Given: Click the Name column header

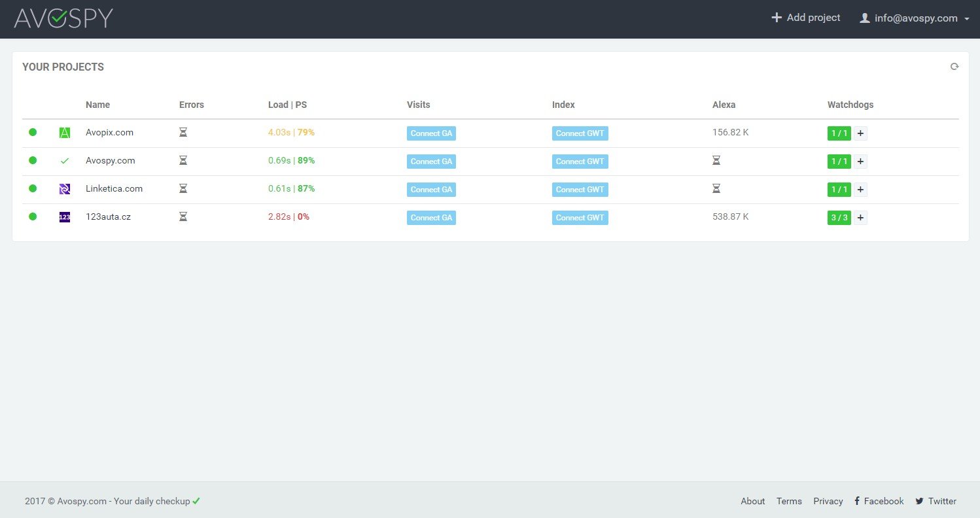Looking at the screenshot, I should point(97,105).
